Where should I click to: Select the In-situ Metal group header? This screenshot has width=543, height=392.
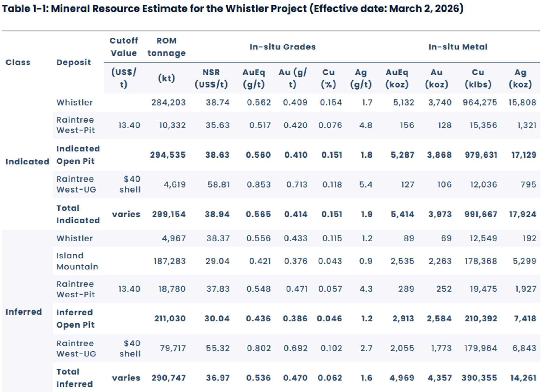coord(458,47)
